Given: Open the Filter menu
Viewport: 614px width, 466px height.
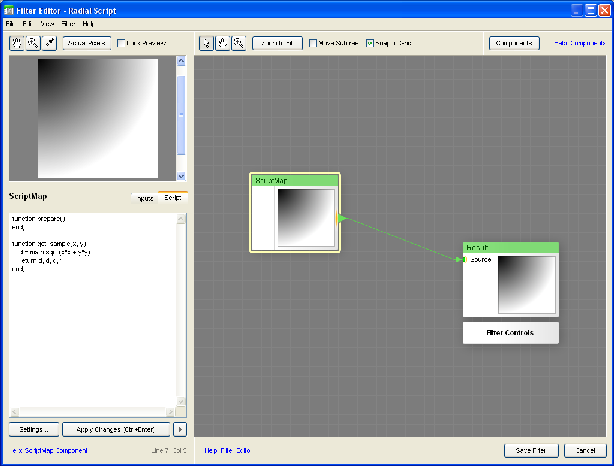Looking at the screenshot, I should coord(68,24).
